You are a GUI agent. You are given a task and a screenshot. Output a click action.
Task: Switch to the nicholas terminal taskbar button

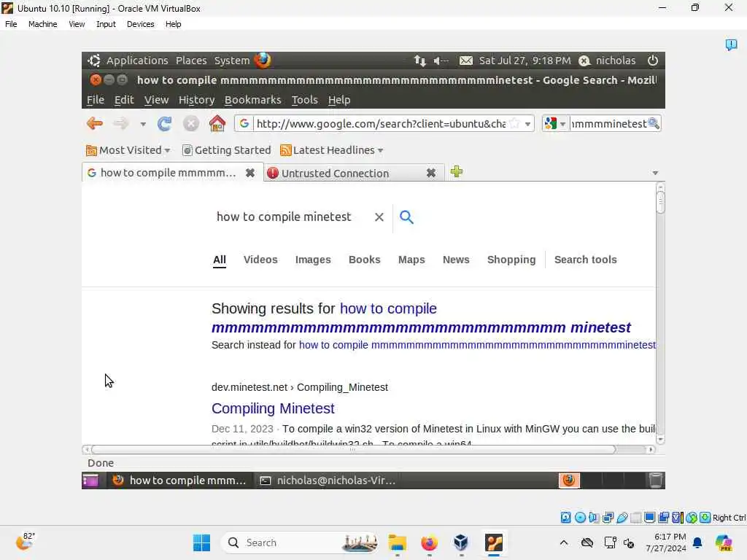[328, 481]
